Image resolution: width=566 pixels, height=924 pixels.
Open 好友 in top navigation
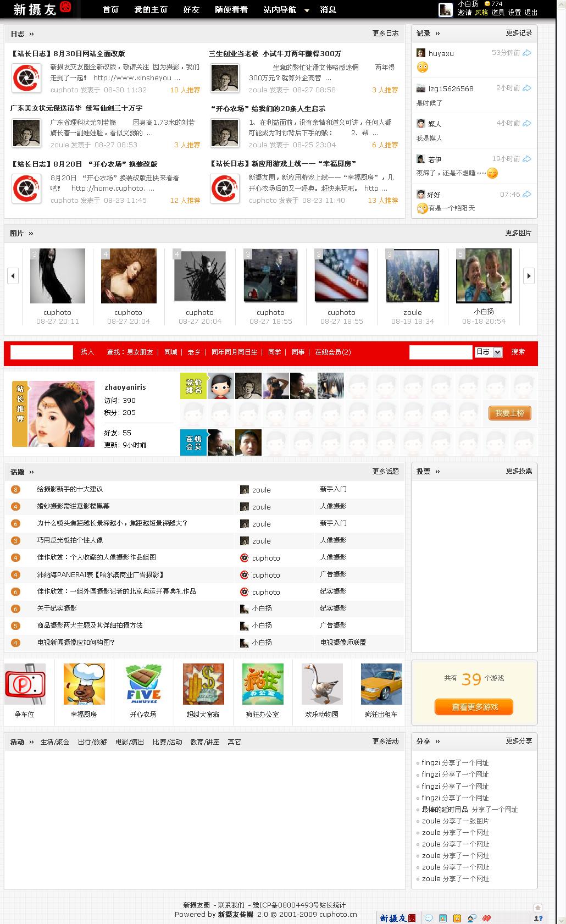191,10
